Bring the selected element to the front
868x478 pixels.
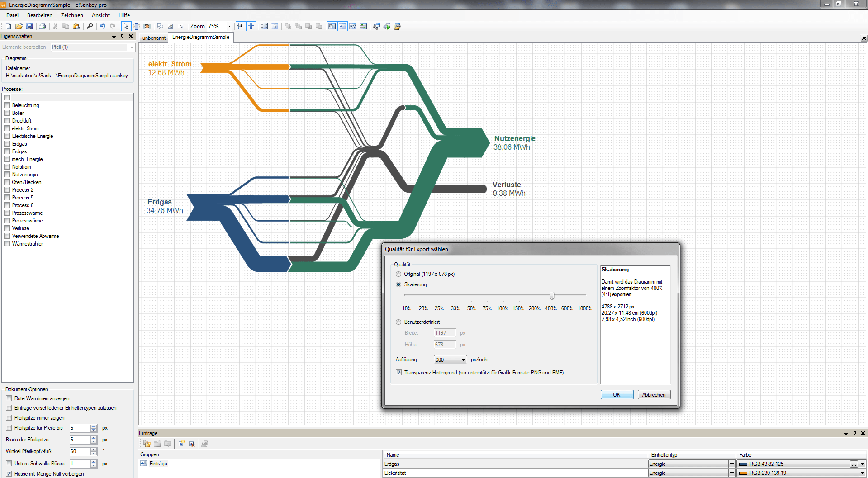(288, 27)
